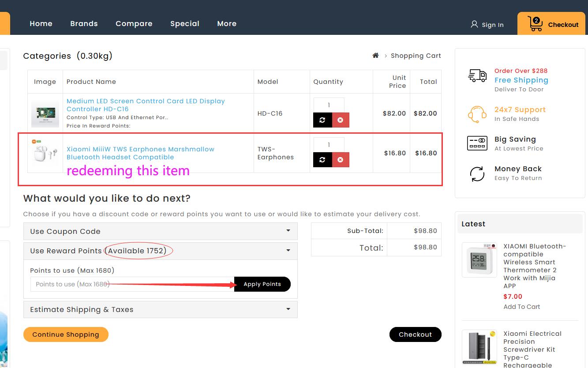Screen dimensions: 588x368
Task: Update quantity icon for Xiaomi earphones row
Action: tap(322, 160)
